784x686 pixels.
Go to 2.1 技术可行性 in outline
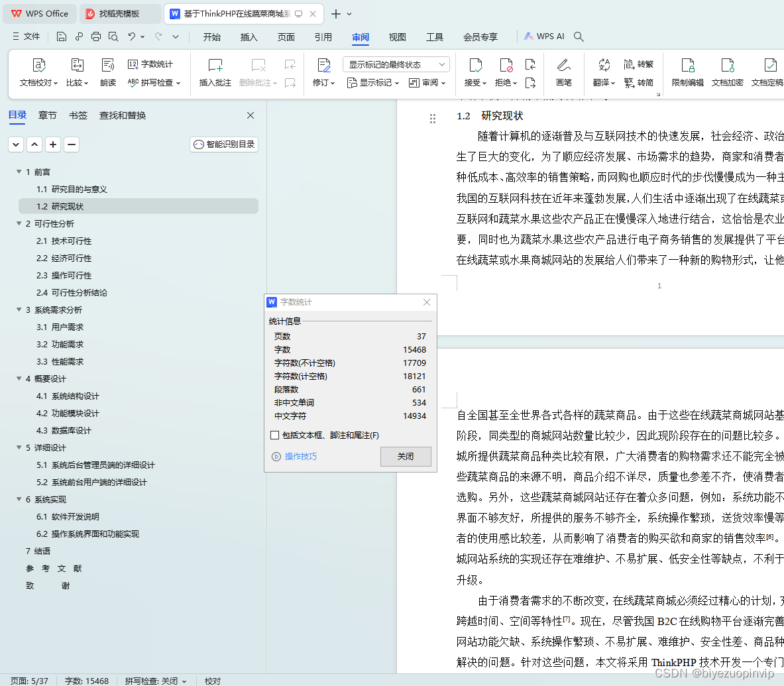[64, 241]
